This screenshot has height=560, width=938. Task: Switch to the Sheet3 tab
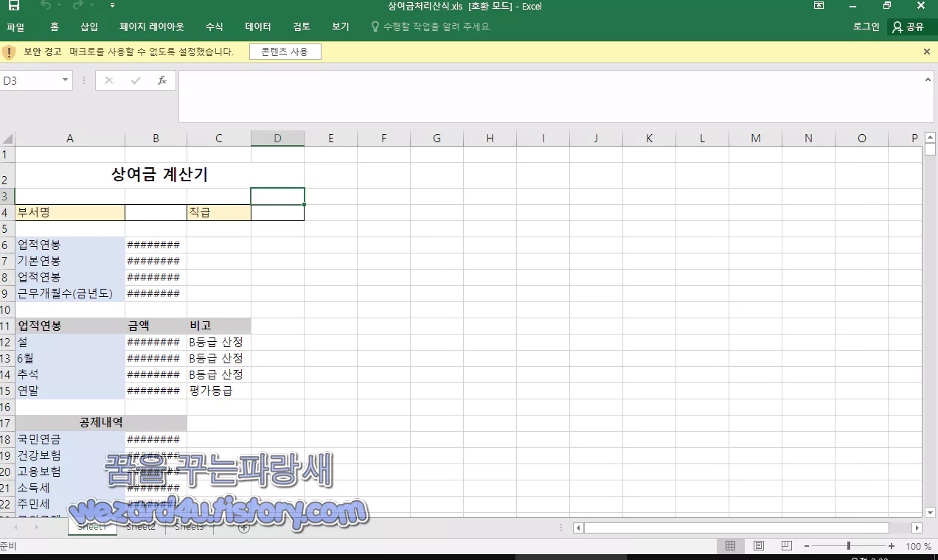coord(190,527)
